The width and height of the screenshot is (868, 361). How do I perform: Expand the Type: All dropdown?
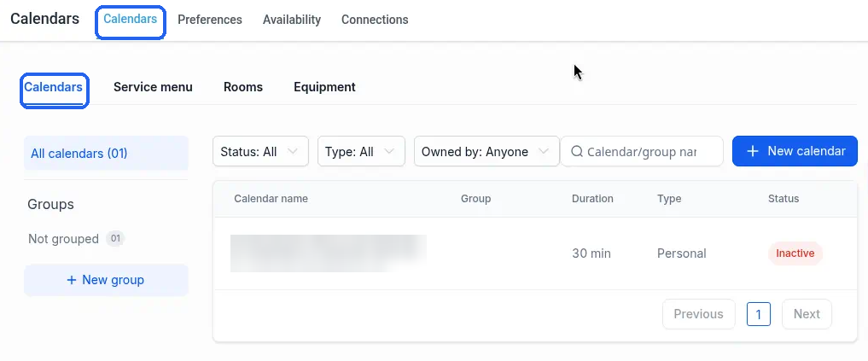362,152
